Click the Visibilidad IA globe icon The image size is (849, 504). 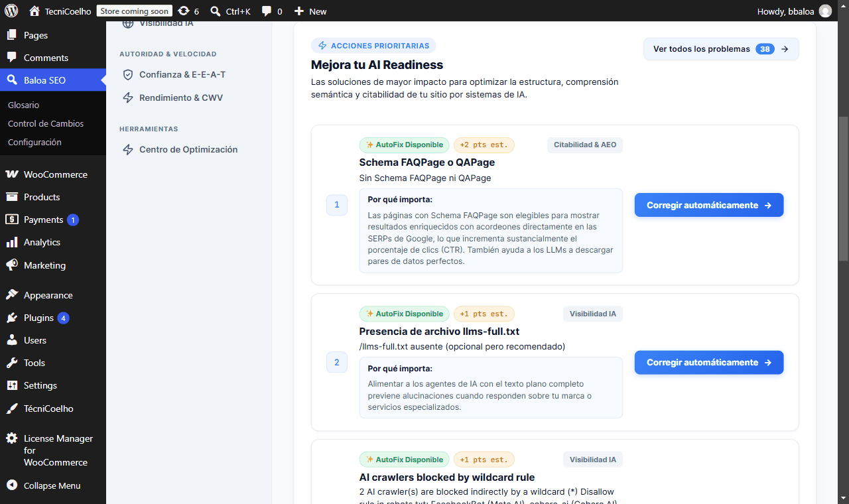pyautogui.click(x=128, y=24)
